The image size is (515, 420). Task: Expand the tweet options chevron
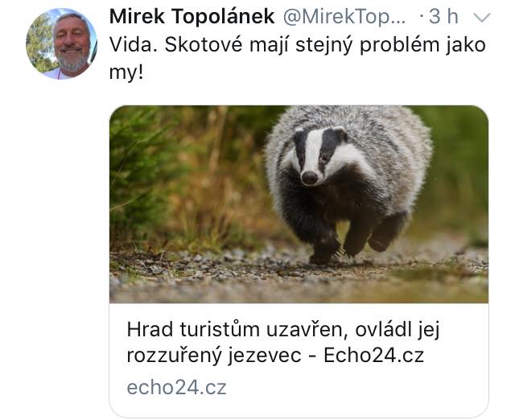coord(482,18)
